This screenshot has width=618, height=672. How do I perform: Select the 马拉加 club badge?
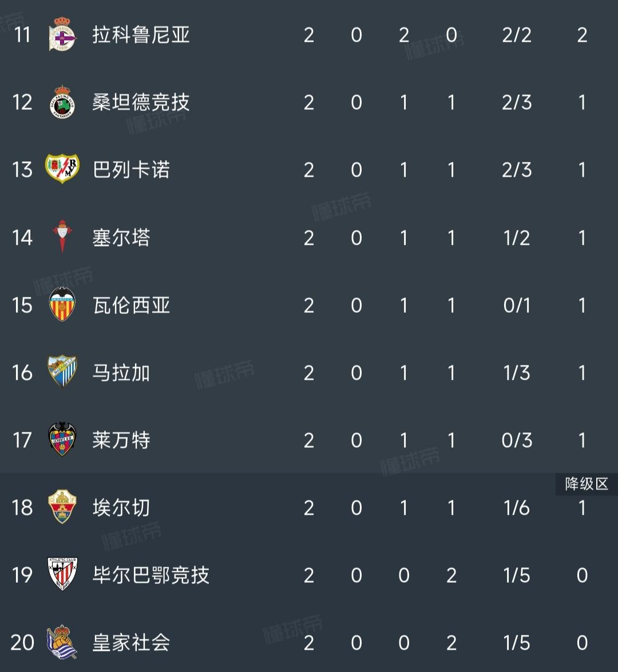[x=62, y=371]
